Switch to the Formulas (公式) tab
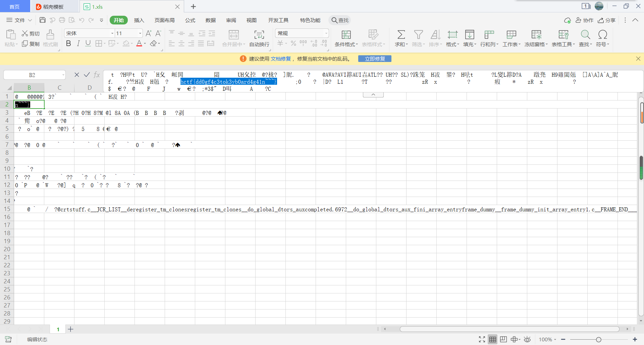 point(190,20)
